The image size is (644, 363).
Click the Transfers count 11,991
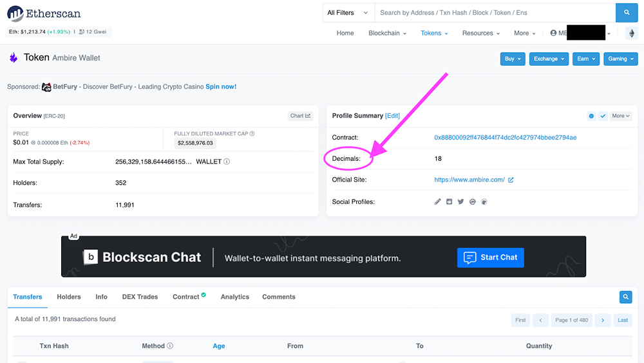coord(125,205)
